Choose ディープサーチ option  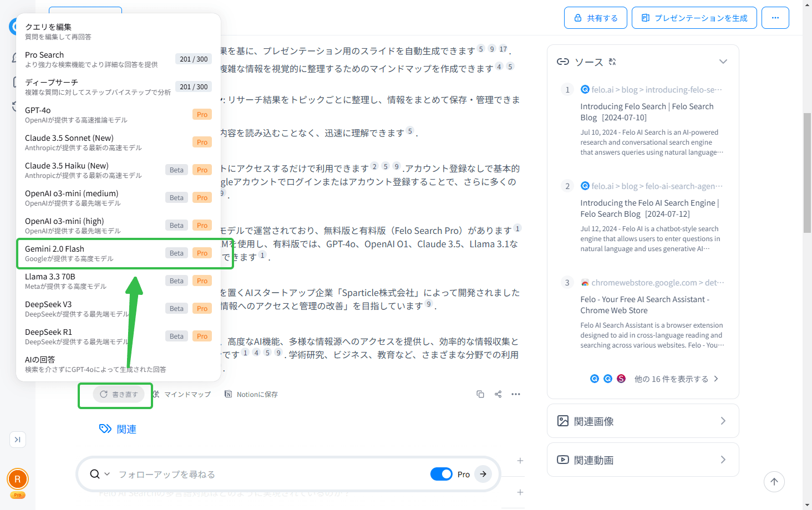pos(118,87)
